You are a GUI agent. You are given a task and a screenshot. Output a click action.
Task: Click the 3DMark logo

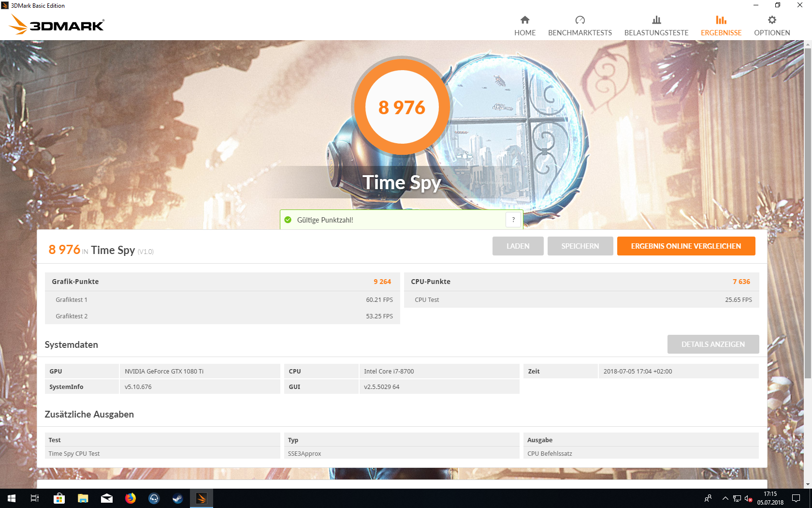point(57,25)
